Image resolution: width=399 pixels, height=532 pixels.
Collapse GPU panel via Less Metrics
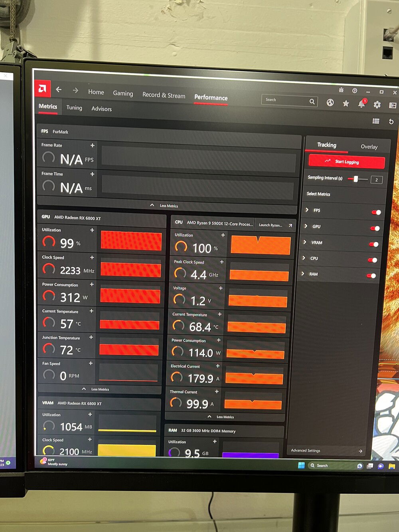[96, 389]
